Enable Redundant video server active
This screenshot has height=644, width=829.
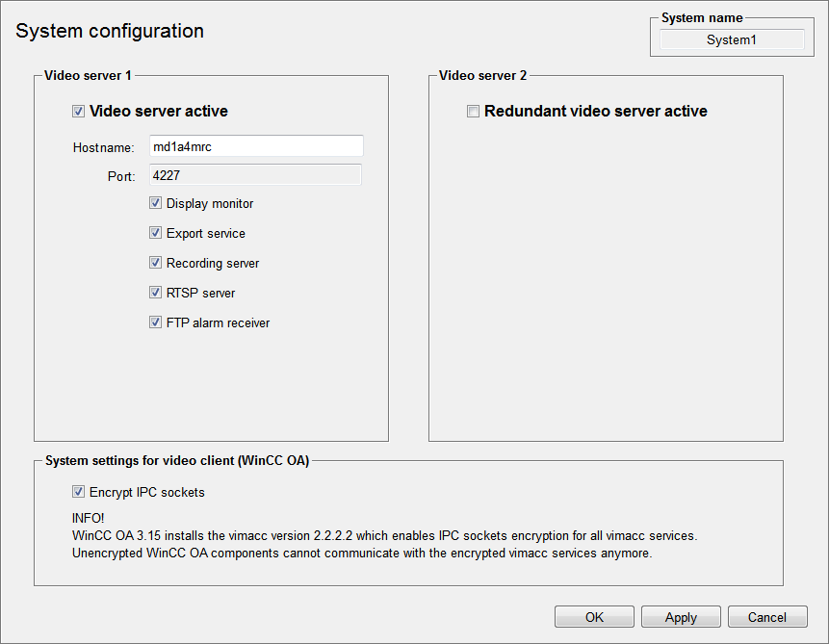point(473,112)
